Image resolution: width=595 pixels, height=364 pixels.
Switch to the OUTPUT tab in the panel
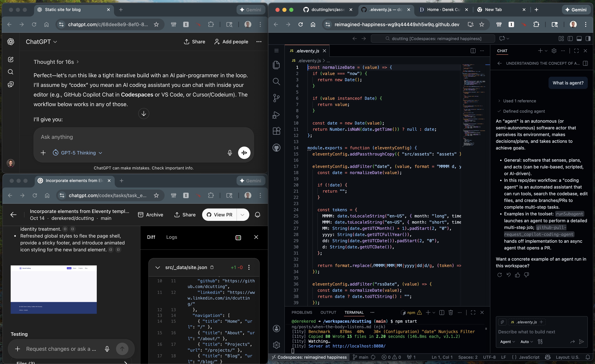pos(328,312)
